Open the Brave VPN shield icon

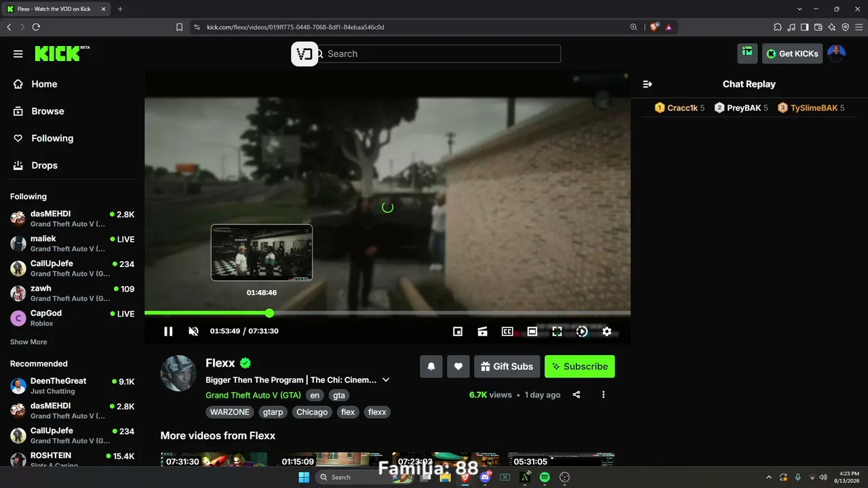click(x=845, y=27)
